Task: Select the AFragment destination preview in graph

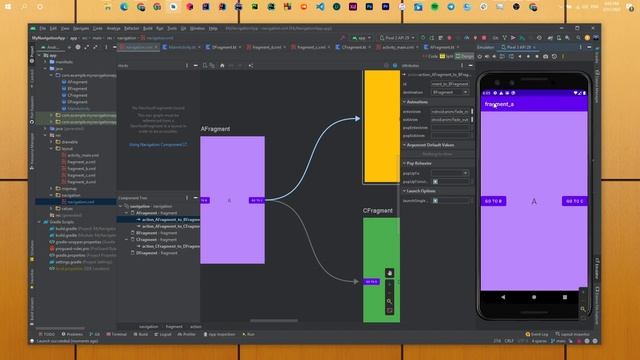Action: [x=232, y=200]
